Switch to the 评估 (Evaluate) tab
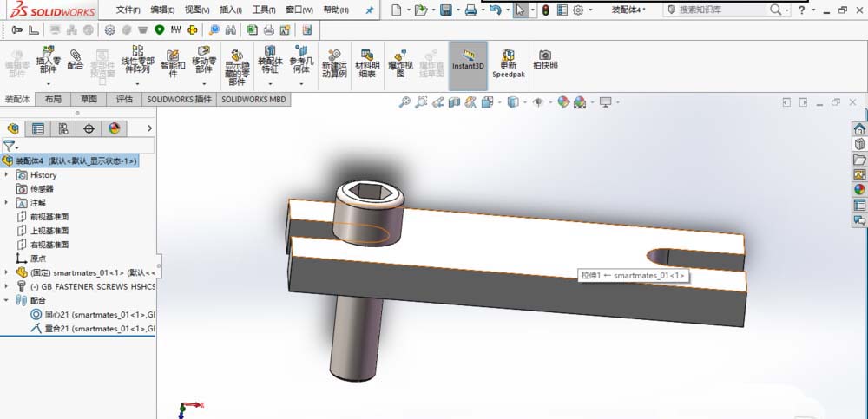The height and width of the screenshot is (419, 868). (x=124, y=100)
